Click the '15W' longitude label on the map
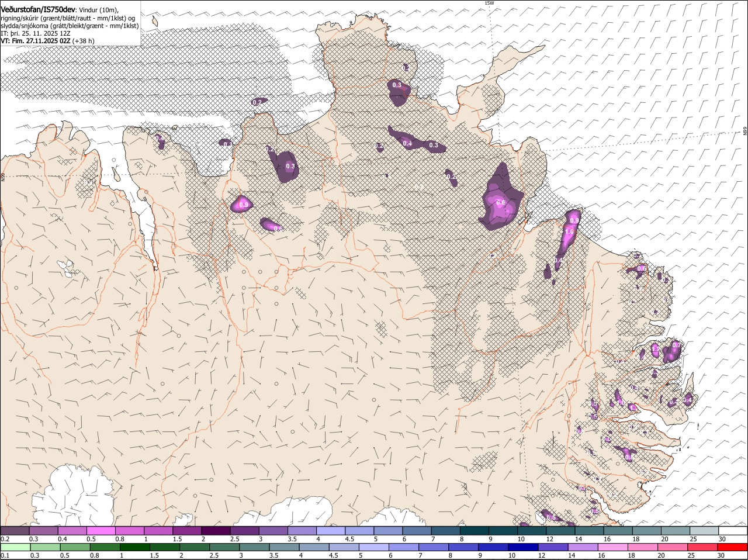 pyautogui.click(x=489, y=4)
